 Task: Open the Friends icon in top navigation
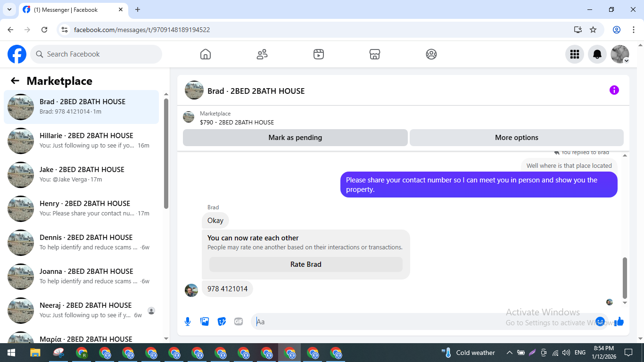pos(262,54)
